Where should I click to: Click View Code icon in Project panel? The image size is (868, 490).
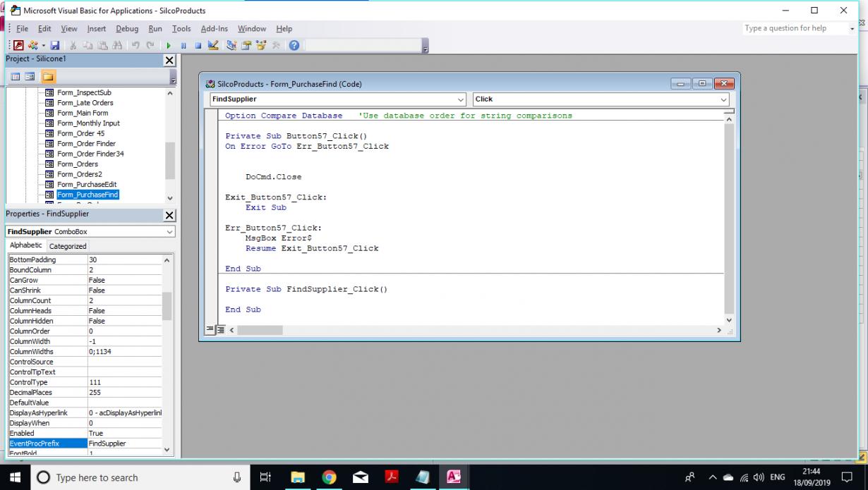click(16, 76)
